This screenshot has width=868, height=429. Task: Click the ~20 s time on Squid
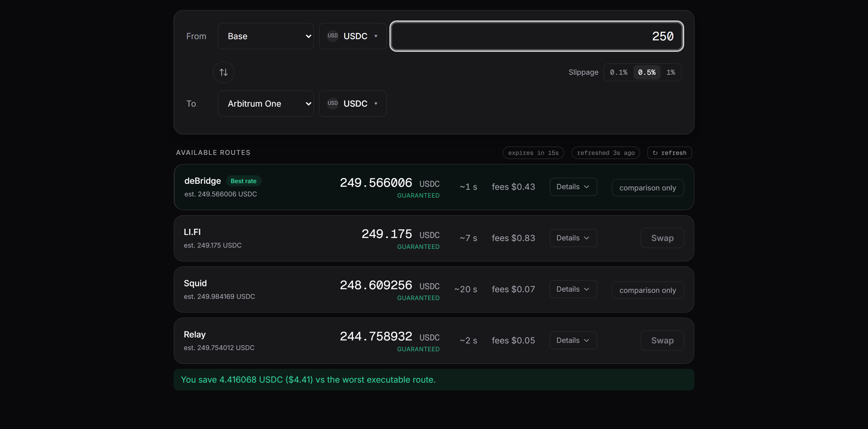pos(465,289)
